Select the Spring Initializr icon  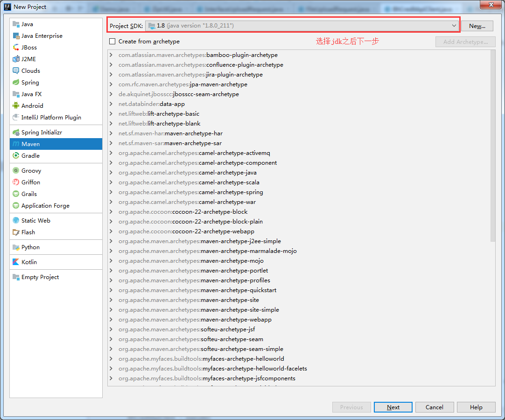(16, 133)
